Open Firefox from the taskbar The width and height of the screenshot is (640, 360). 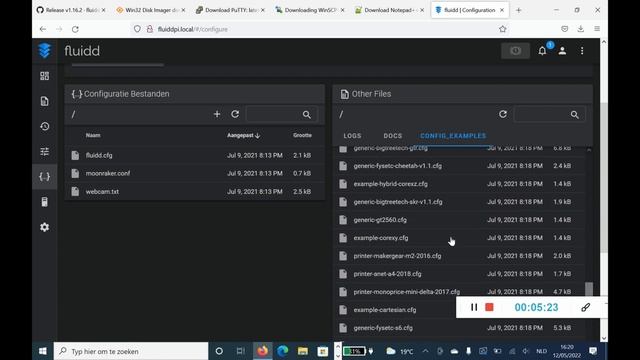click(262, 351)
